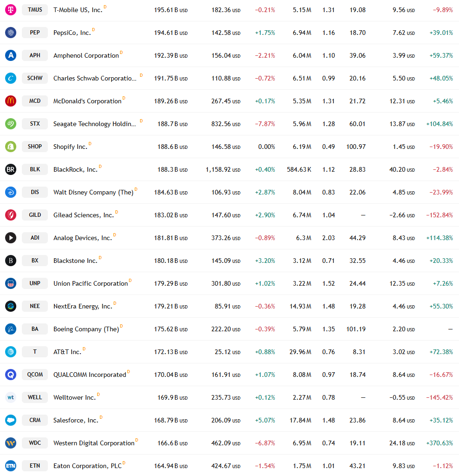459x476 pixels.
Task: Open Western Digital Corporation link
Action: [94, 443]
